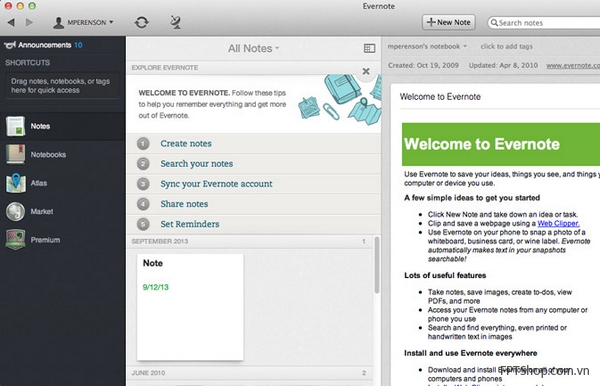The height and width of the screenshot is (386, 600).
Task: Click the green Welcome to Evernote banner
Action: pos(501,144)
